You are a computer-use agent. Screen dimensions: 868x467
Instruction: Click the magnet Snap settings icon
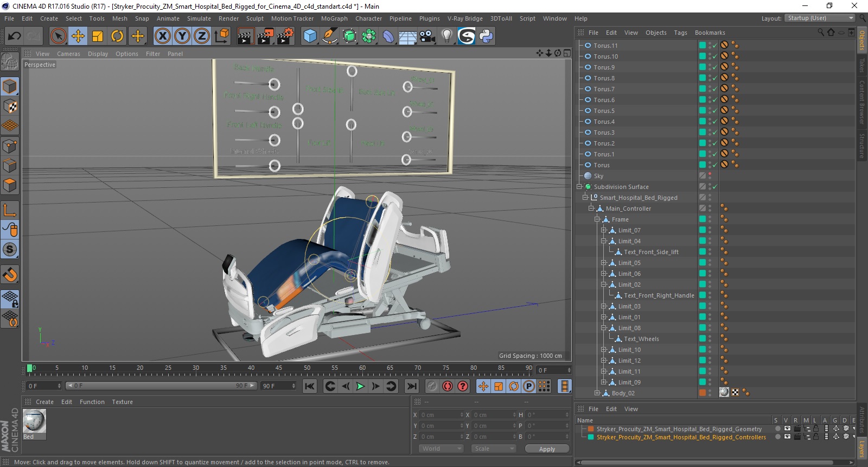[x=10, y=275]
